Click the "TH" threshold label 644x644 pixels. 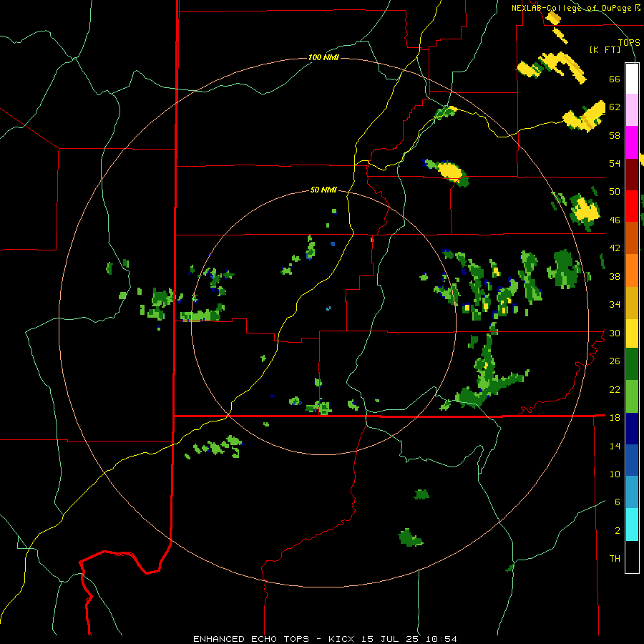click(x=615, y=559)
